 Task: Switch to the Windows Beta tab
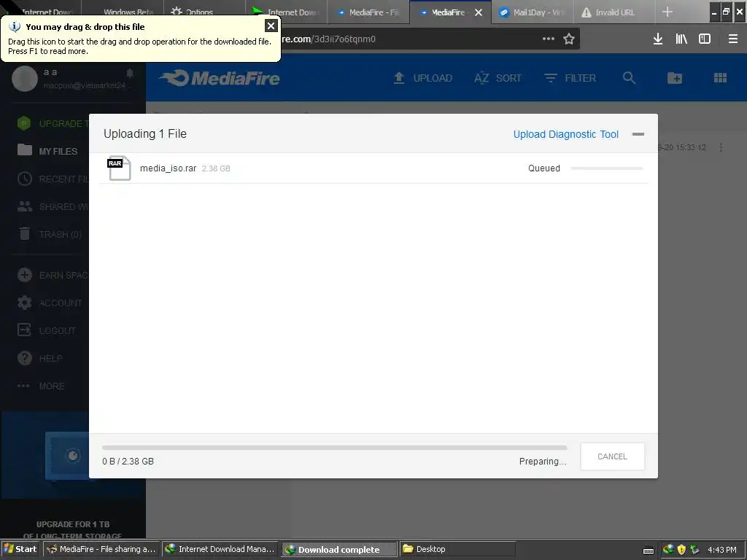pos(123,12)
